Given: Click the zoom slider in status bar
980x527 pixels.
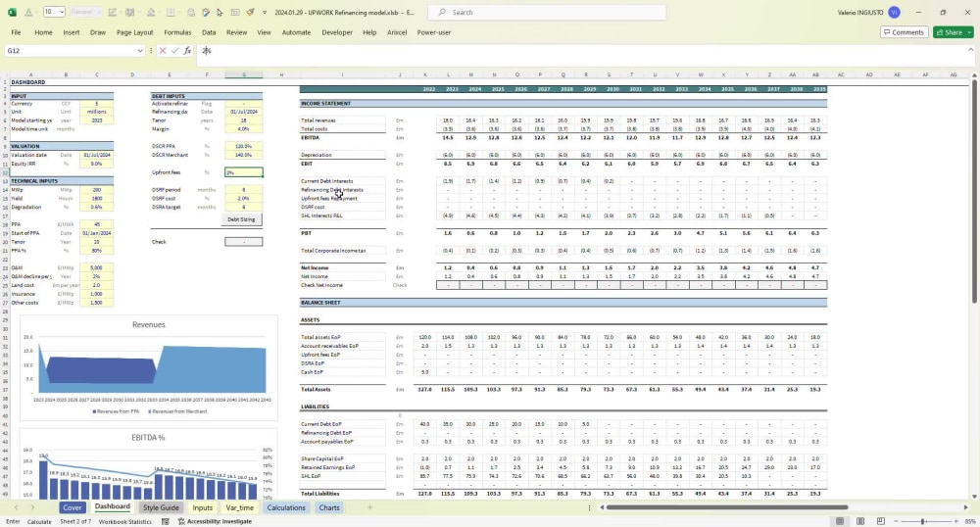Looking at the screenshot, I should pos(920,521).
